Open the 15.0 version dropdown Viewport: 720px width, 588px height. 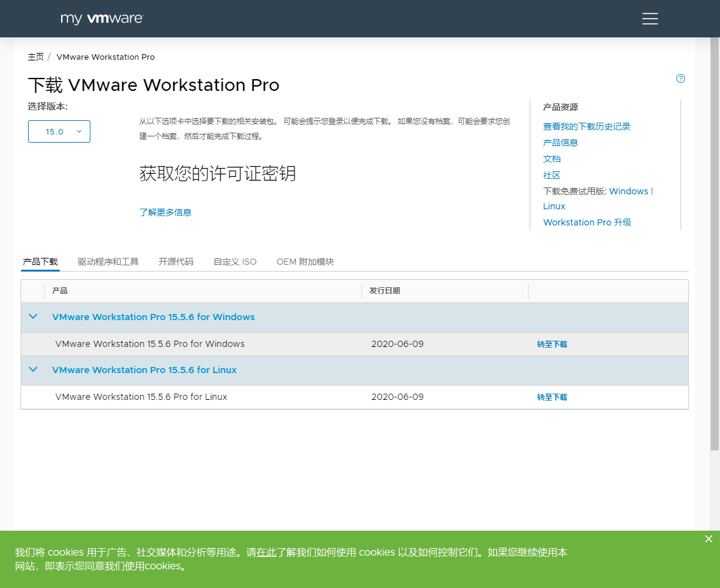(59, 131)
